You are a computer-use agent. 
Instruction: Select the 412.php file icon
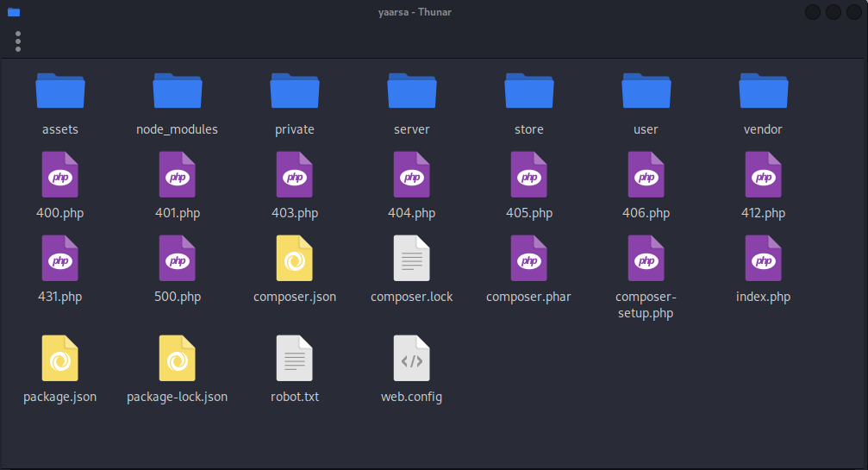click(x=764, y=174)
